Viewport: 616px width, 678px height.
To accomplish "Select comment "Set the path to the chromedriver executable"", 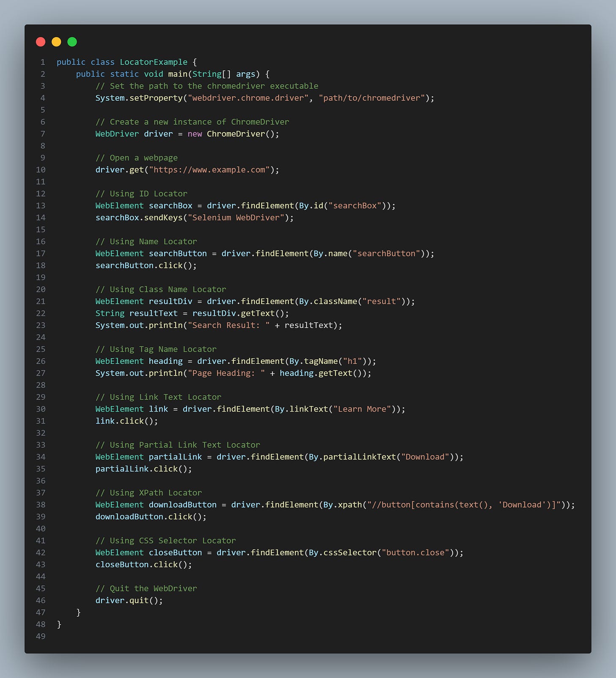I will click(x=207, y=86).
